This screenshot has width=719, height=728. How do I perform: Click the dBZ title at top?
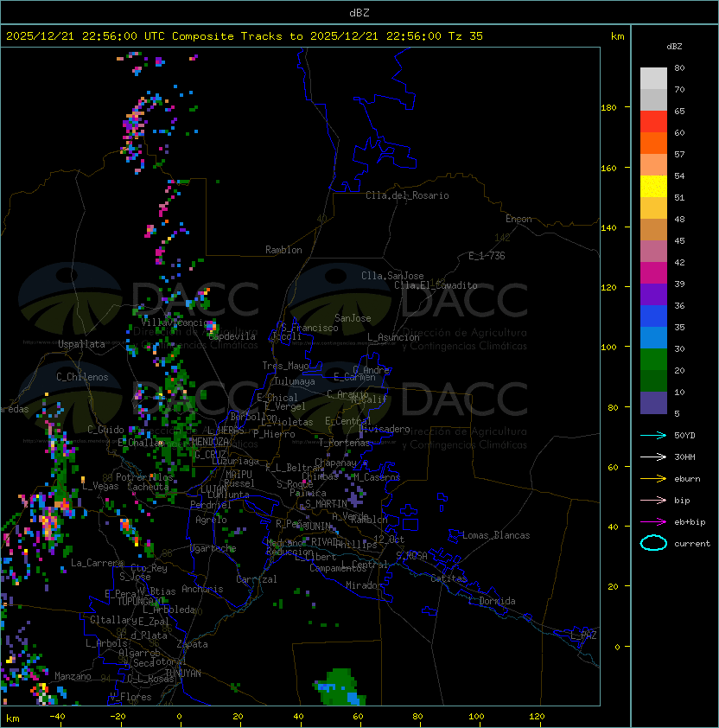click(x=359, y=12)
